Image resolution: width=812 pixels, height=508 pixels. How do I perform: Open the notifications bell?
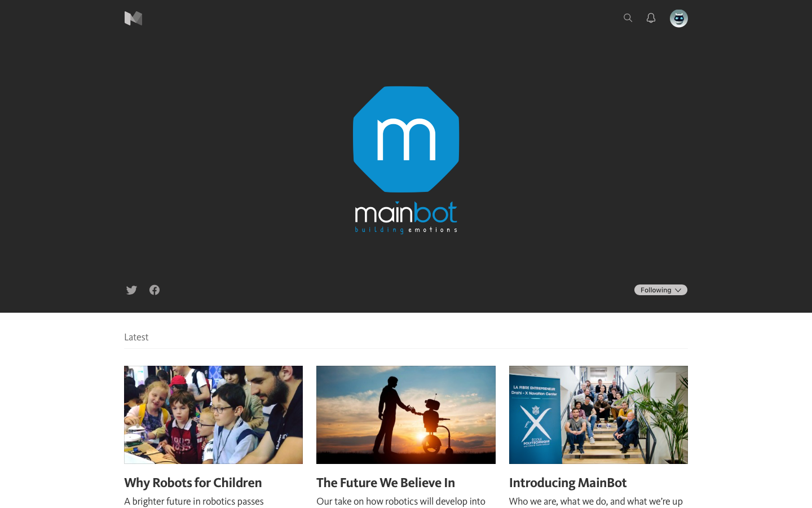point(651,18)
